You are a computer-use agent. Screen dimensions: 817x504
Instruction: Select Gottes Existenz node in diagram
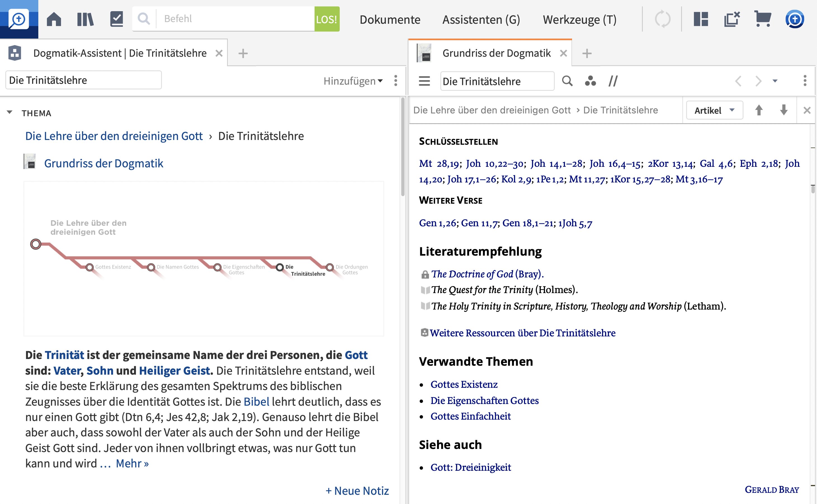[89, 267]
